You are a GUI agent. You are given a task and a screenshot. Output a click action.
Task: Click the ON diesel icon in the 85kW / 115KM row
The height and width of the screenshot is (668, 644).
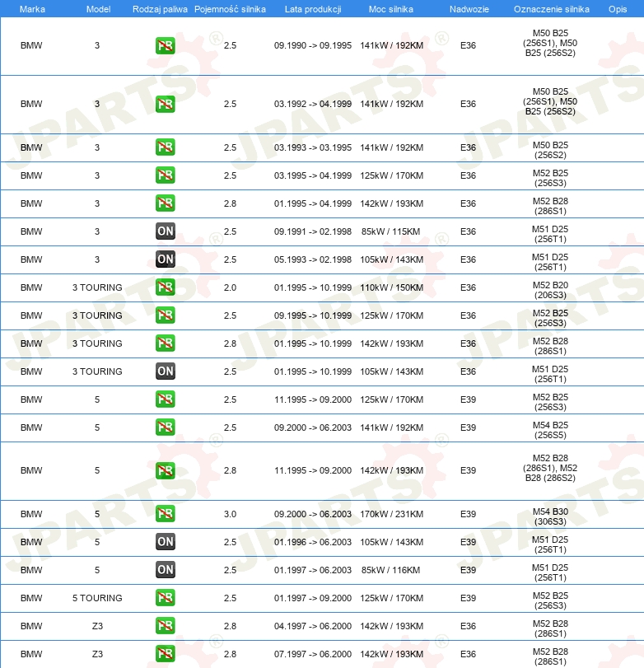(x=166, y=231)
